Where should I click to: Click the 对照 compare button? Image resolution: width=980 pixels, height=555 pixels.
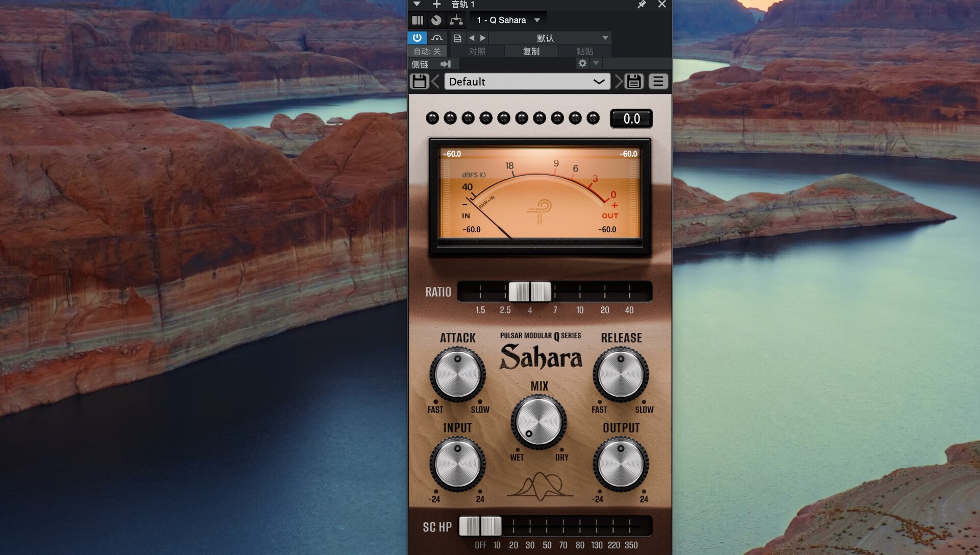click(x=477, y=51)
